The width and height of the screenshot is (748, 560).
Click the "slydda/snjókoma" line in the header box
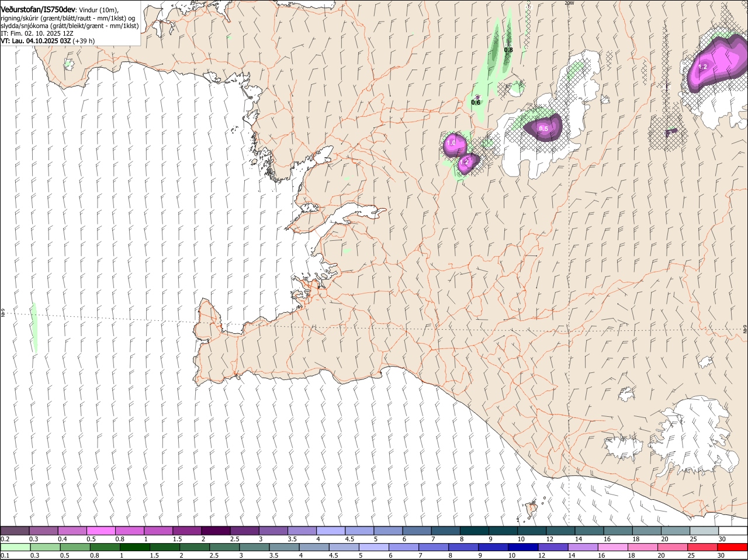pos(70,26)
